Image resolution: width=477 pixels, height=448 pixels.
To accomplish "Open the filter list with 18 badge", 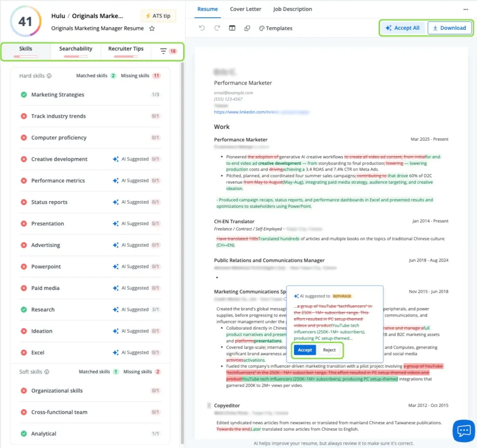I will pyautogui.click(x=168, y=51).
